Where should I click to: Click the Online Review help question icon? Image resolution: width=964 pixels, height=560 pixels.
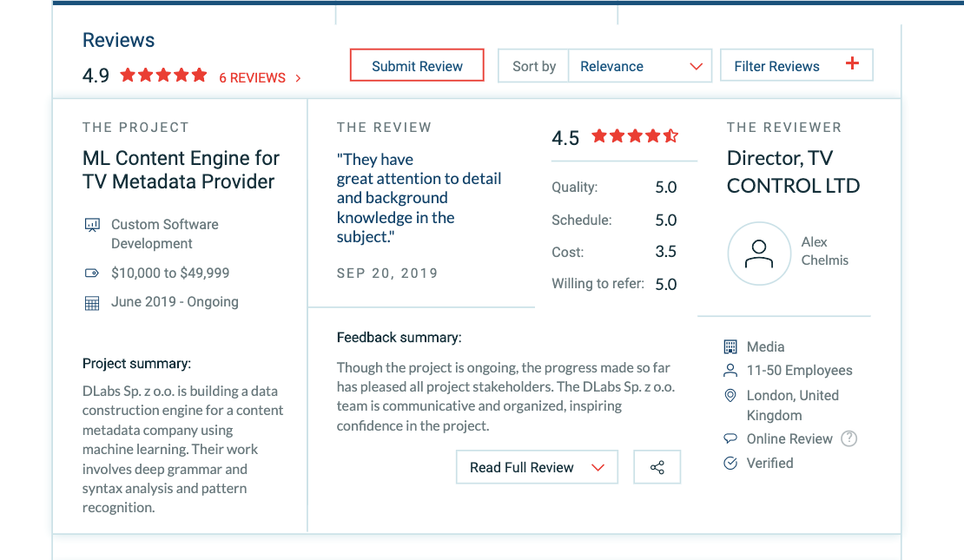(849, 438)
